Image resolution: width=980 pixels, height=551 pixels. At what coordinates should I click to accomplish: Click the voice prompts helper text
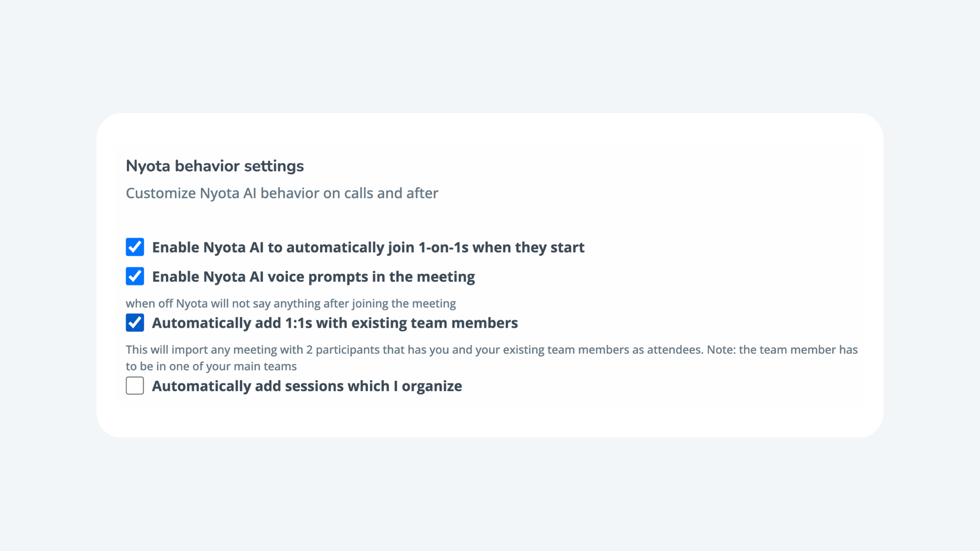tap(291, 303)
